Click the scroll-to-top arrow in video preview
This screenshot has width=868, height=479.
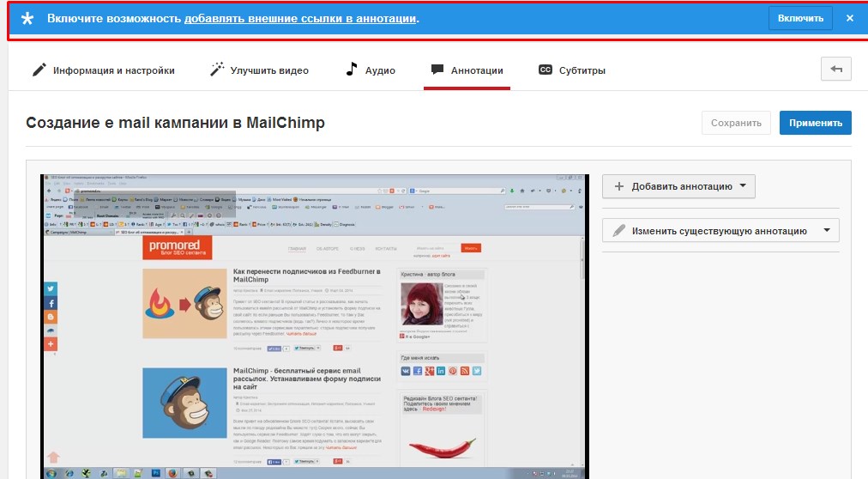pos(53,458)
